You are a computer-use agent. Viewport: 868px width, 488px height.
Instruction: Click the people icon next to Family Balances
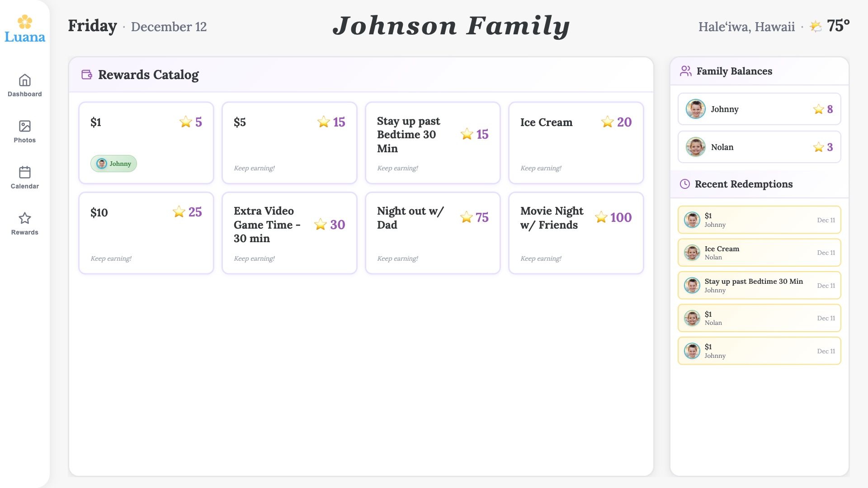tap(685, 70)
